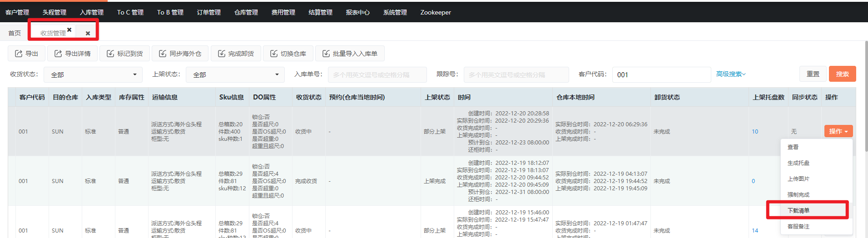Image resolution: width=868 pixels, height=238 pixels.
Task: Click the 同步状态 column header
Action: coord(805,97)
